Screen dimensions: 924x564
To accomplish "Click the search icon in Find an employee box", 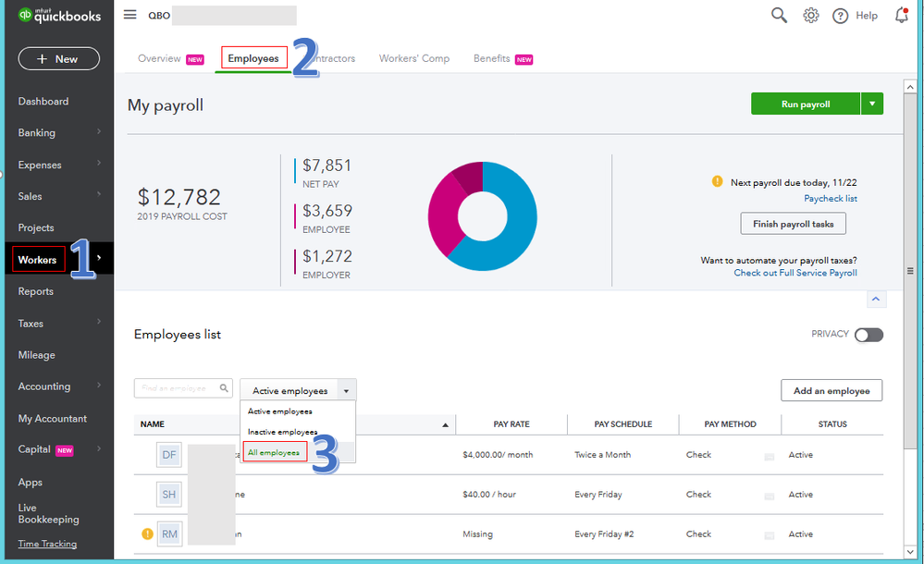I will 224,387.
